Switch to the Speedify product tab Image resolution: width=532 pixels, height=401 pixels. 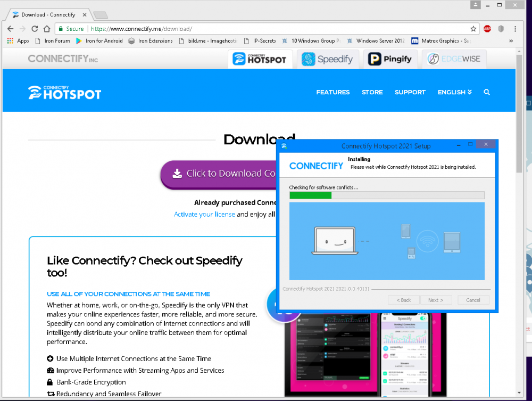click(x=328, y=59)
